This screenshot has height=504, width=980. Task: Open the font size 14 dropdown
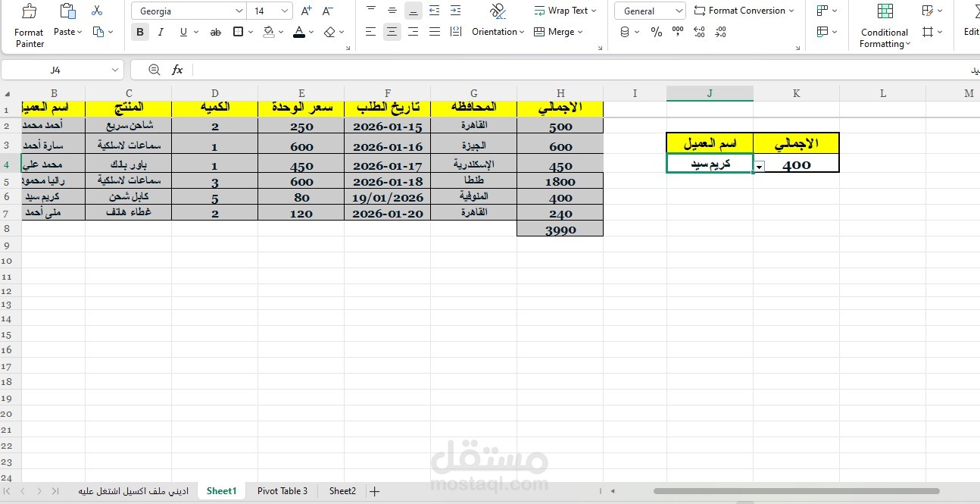tap(285, 11)
